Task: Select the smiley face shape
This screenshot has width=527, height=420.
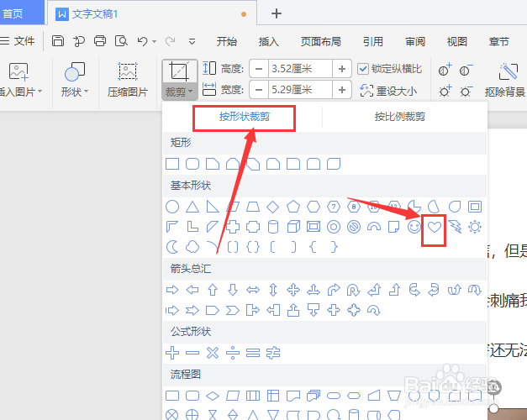Action: click(x=414, y=227)
